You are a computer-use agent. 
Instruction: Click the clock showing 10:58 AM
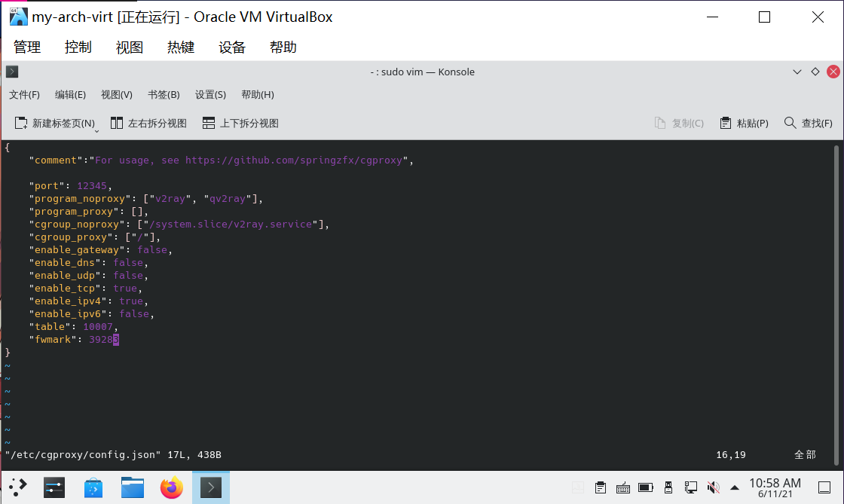click(x=775, y=487)
